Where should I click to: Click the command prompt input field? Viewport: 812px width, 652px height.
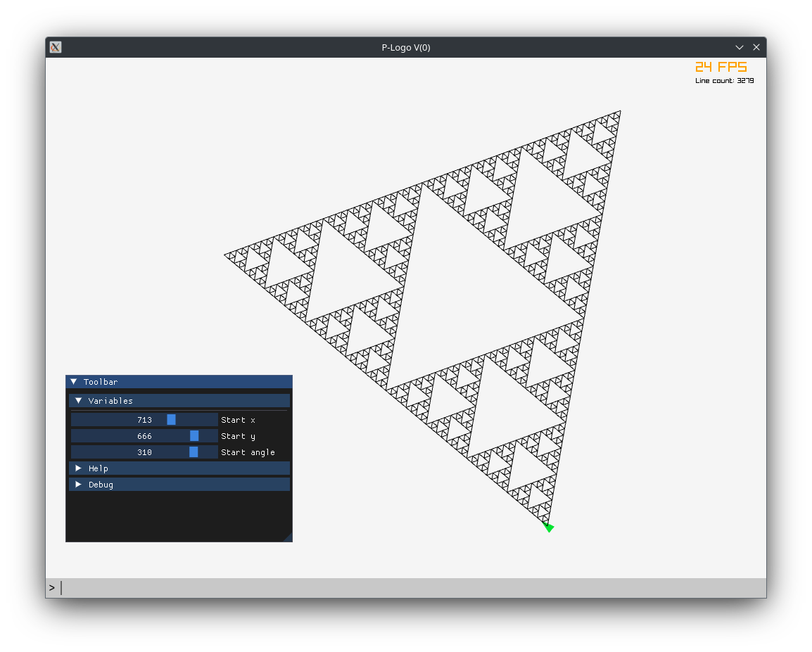(x=406, y=588)
